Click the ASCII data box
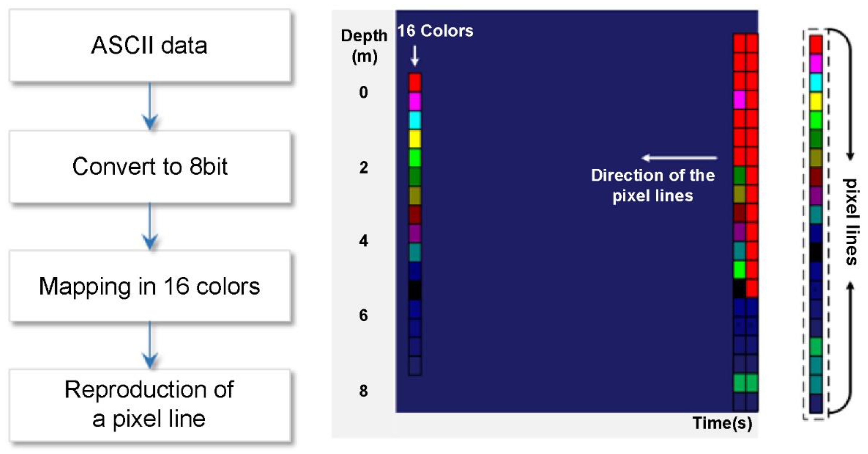Screen dimensions: 868x454 [150, 45]
